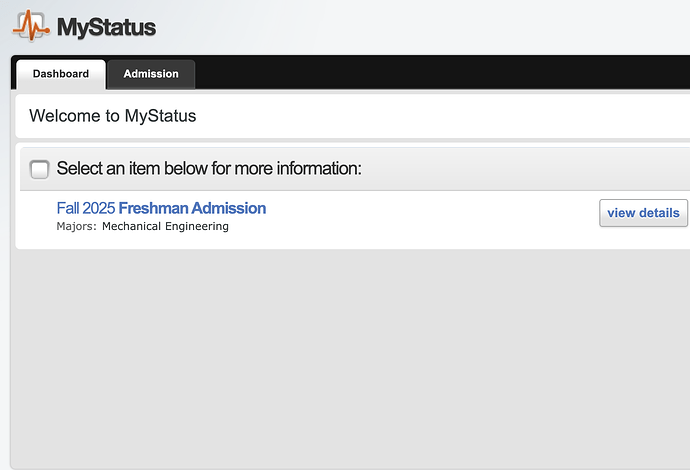The image size is (690, 470).
Task: Click the MyStatus heartbeat logo icon
Action: [30, 25]
